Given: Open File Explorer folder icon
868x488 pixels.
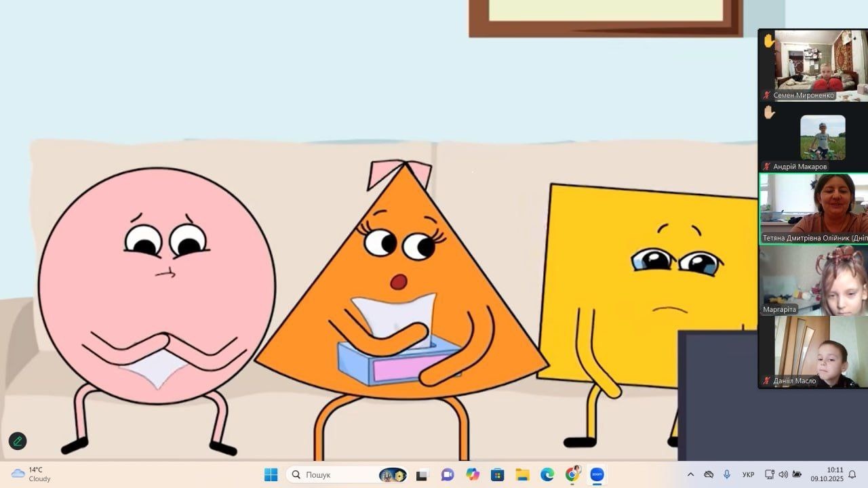Looking at the screenshot, I should click(522, 474).
